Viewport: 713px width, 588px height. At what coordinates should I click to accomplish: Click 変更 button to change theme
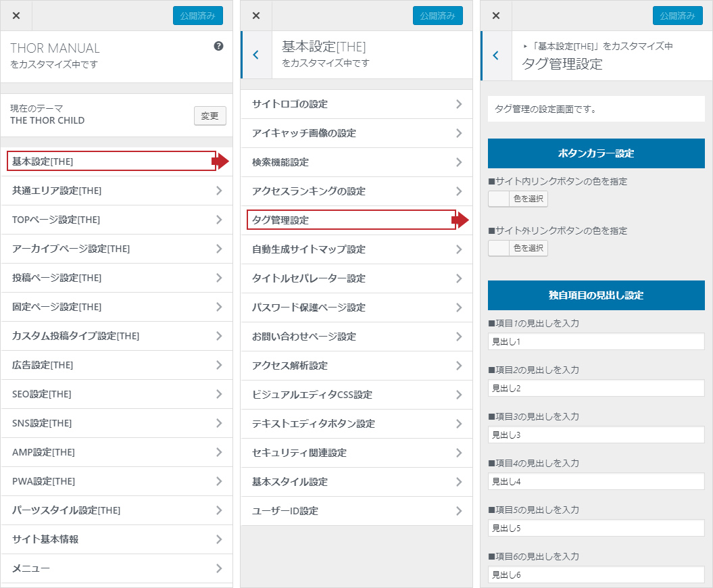pos(210,116)
